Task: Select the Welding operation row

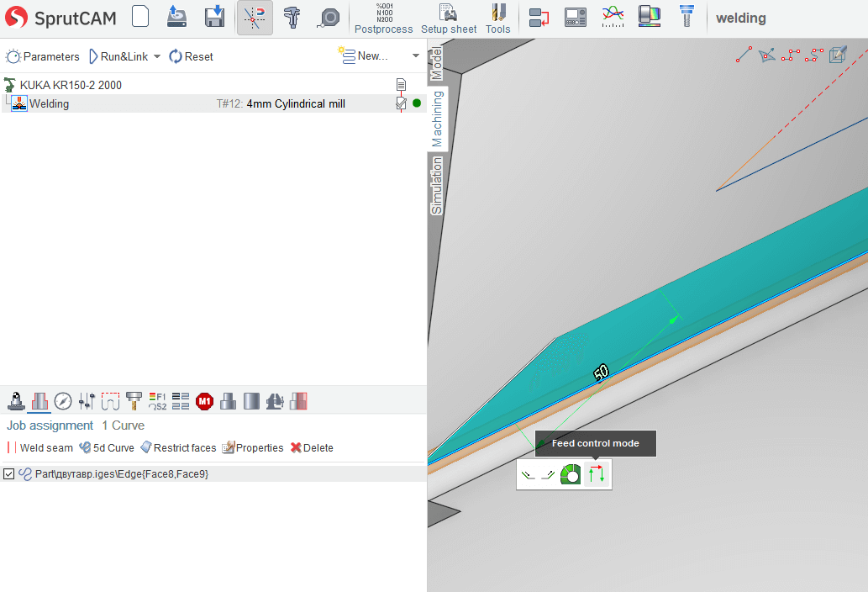Action: (x=213, y=103)
